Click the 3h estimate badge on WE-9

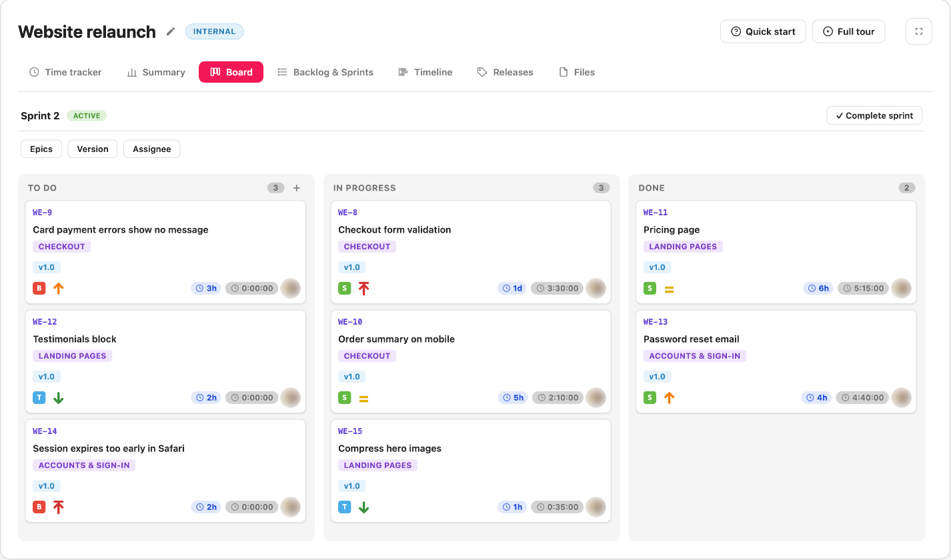point(207,289)
